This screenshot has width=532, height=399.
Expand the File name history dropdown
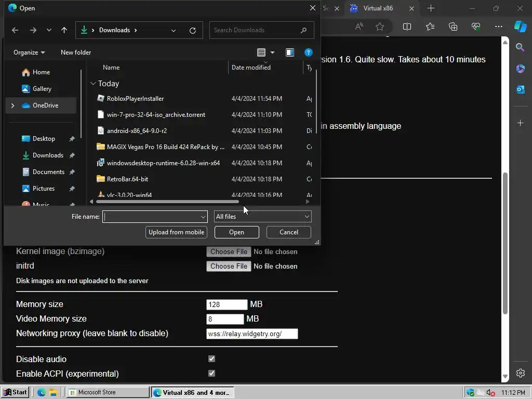pyautogui.click(x=203, y=217)
